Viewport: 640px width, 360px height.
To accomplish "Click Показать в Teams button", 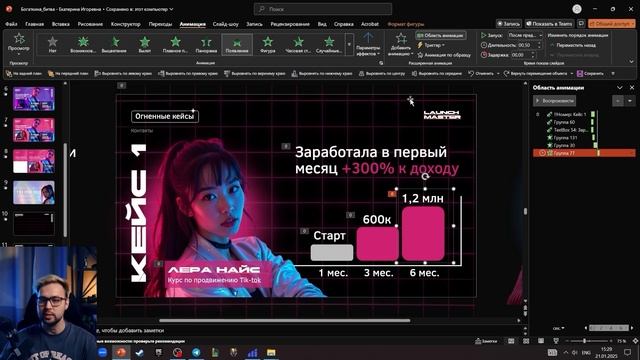I will point(549,24).
